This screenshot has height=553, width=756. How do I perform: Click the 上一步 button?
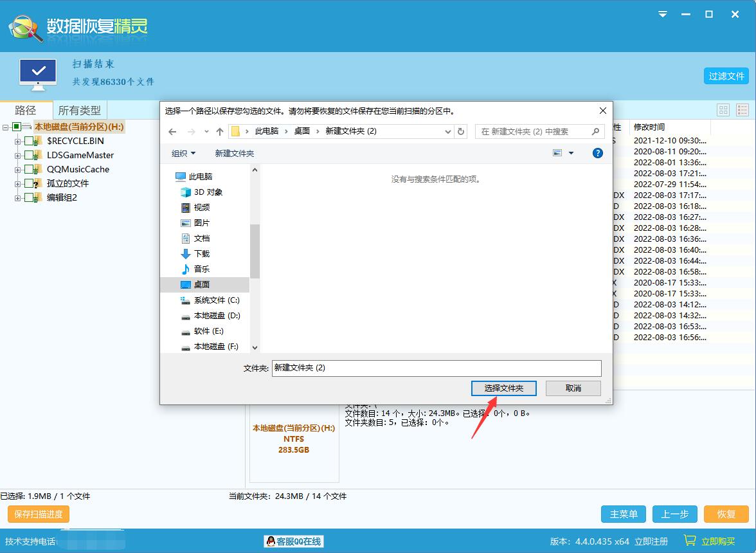click(x=675, y=514)
